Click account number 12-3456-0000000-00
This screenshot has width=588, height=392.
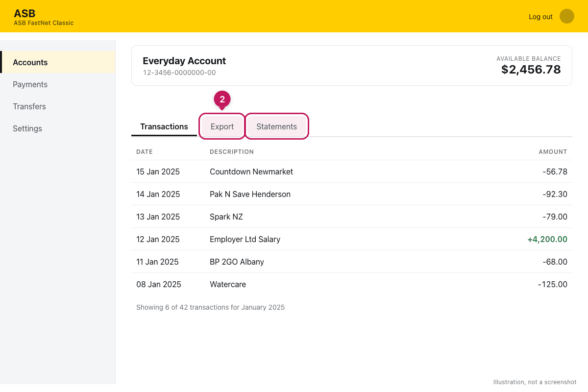pyautogui.click(x=179, y=73)
